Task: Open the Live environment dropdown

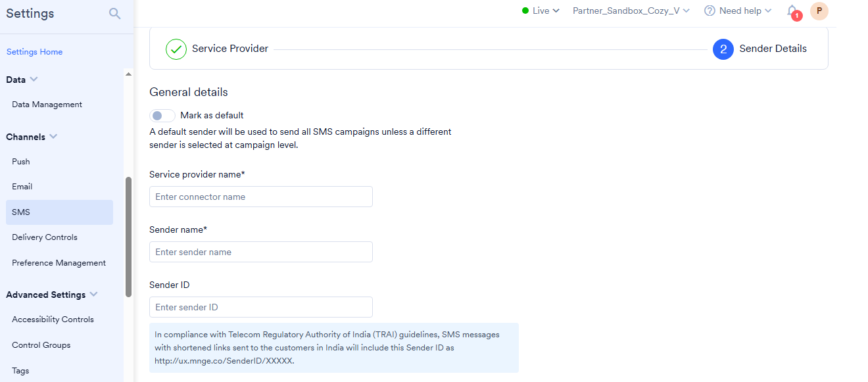Action: click(541, 11)
